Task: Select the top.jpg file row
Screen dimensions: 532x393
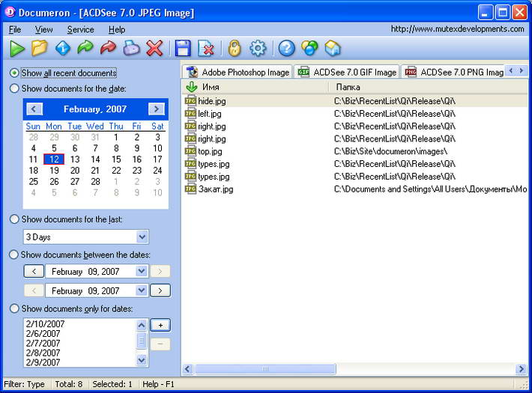Action: coord(354,151)
